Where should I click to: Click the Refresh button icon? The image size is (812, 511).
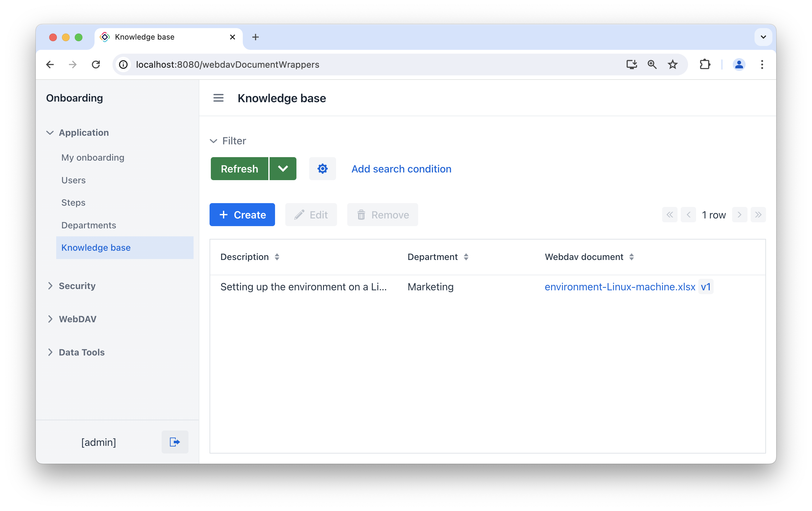(x=239, y=169)
